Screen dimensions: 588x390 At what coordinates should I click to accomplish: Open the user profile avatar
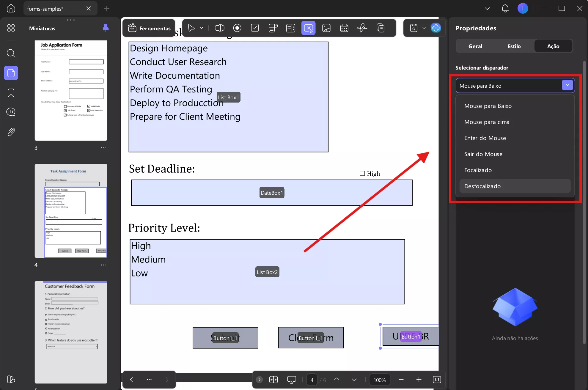523,8
